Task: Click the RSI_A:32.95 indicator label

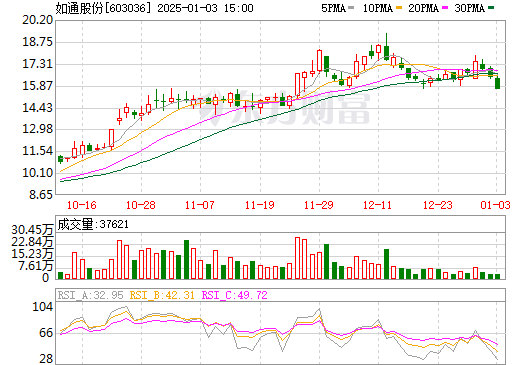Action: [x=90, y=295]
